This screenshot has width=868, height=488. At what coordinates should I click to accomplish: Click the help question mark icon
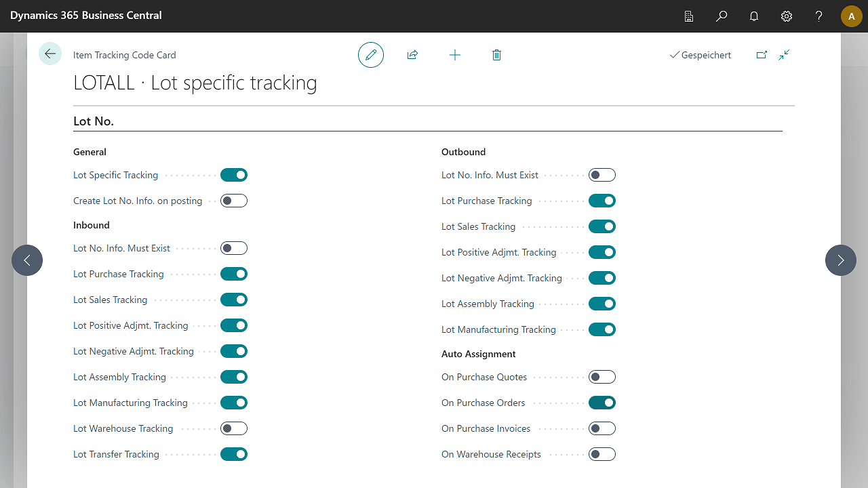[x=819, y=16]
